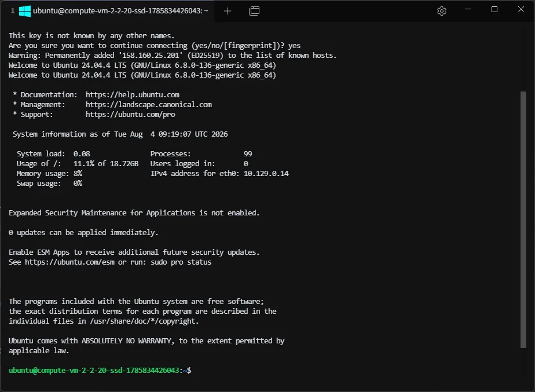Click the '0 updates can be applied' line
This screenshot has height=392, width=535.
(83, 233)
